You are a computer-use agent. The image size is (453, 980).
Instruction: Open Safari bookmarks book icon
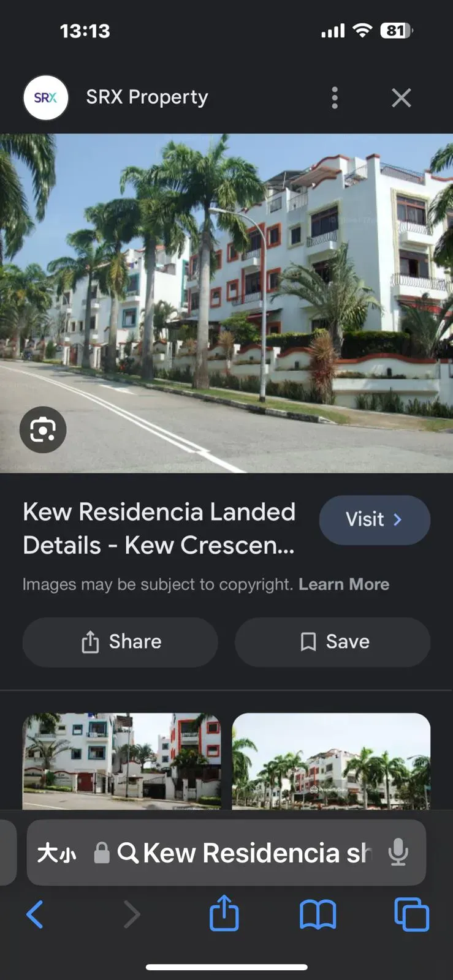[x=318, y=914]
